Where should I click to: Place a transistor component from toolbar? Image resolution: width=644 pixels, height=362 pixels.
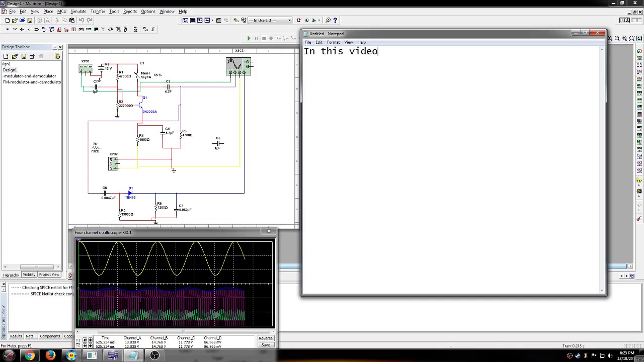tap(29, 29)
